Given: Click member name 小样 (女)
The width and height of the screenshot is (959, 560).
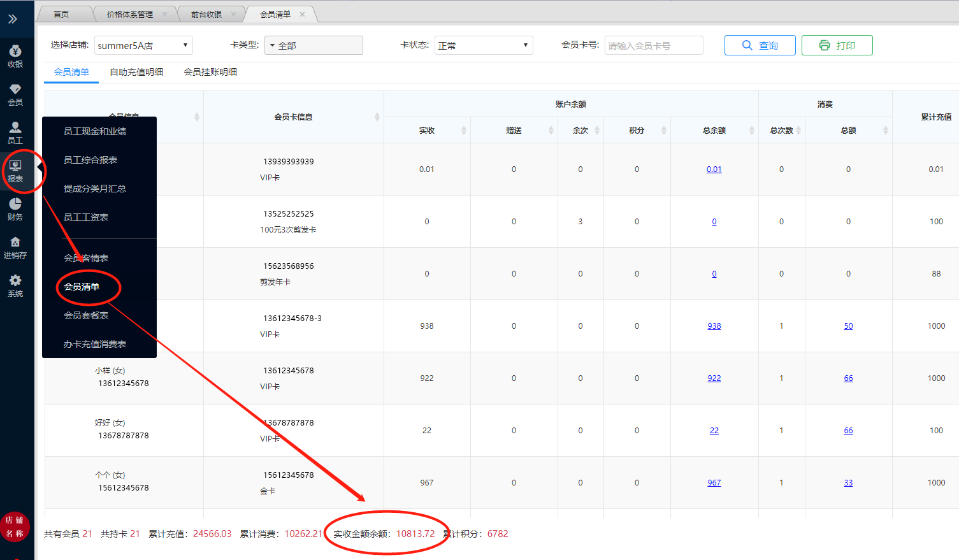Looking at the screenshot, I should tap(110, 371).
